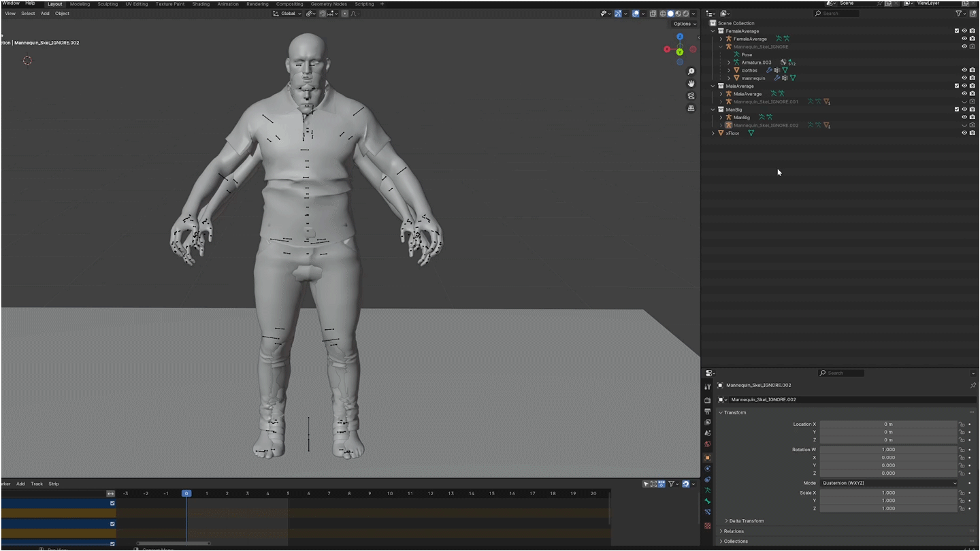This screenshot has width=980, height=551.
Task: Open the Options popover in viewport
Action: [684, 24]
